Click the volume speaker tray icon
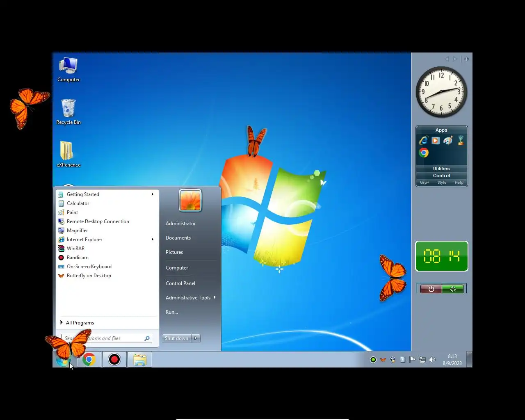Viewport: 525px width, 420px height. pos(432,360)
